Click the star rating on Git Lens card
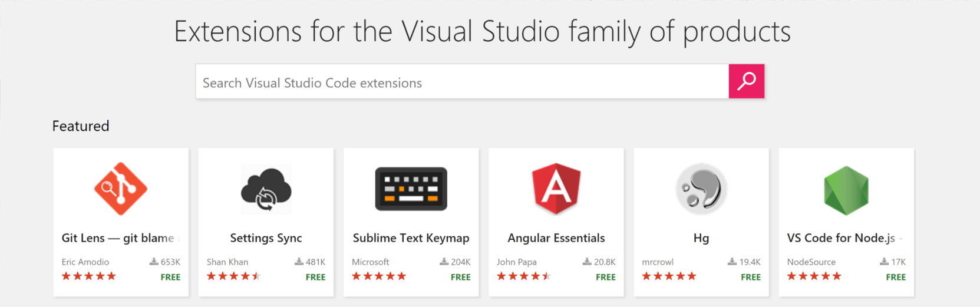 (88, 276)
